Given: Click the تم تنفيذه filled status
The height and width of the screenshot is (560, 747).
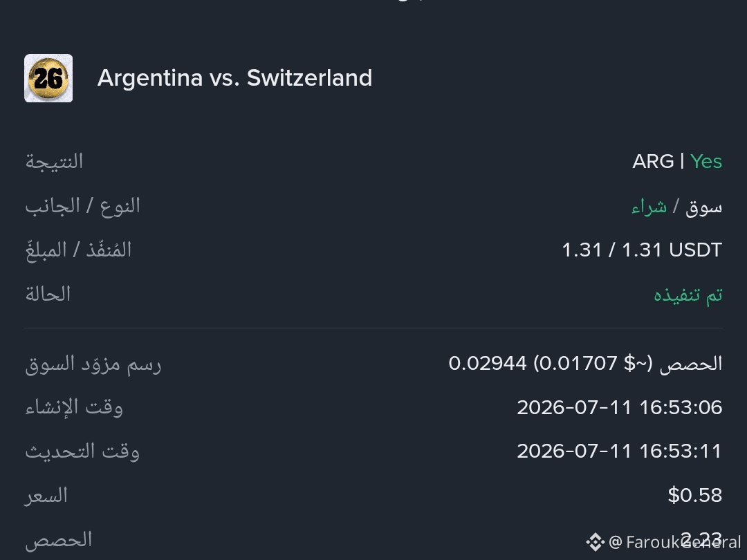Looking at the screenshot, I should coord(688,295).
